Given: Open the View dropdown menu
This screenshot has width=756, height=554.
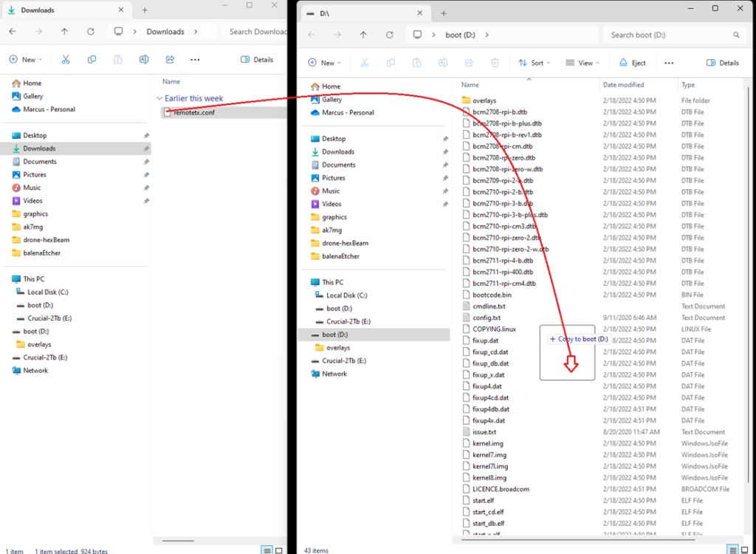Looking at the screenshot, I should tap(582, 62).
